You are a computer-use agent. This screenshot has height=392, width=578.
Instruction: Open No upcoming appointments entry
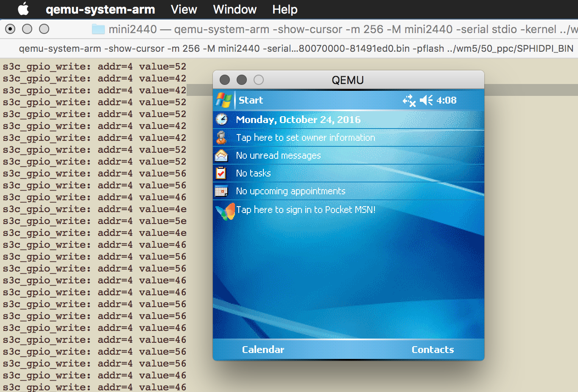(x=290, y=191)
